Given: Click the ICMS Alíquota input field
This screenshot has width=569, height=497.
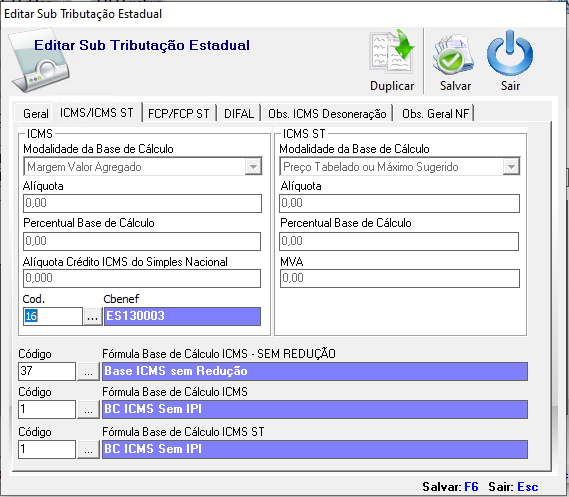Looking at the screenshot, I should coord(142,203).
